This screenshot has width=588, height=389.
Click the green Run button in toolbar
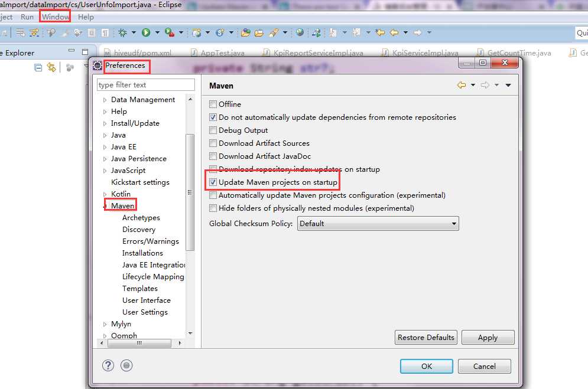click(146, 33)
